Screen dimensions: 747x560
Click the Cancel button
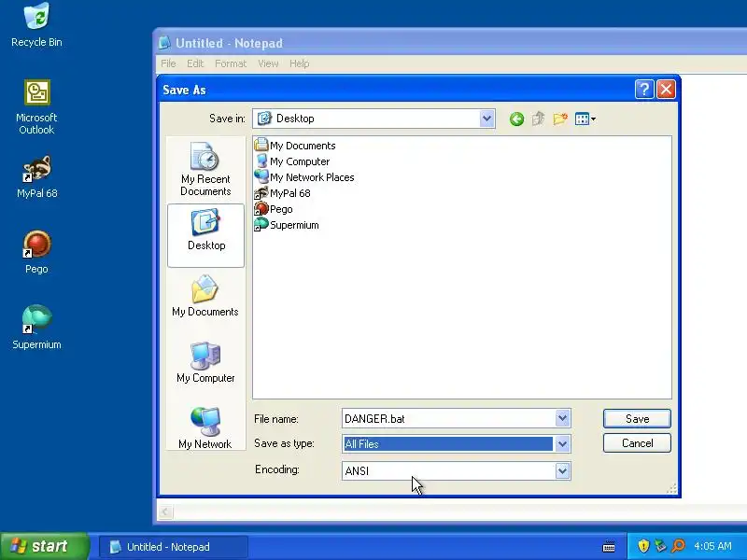(x=637, y=442)
